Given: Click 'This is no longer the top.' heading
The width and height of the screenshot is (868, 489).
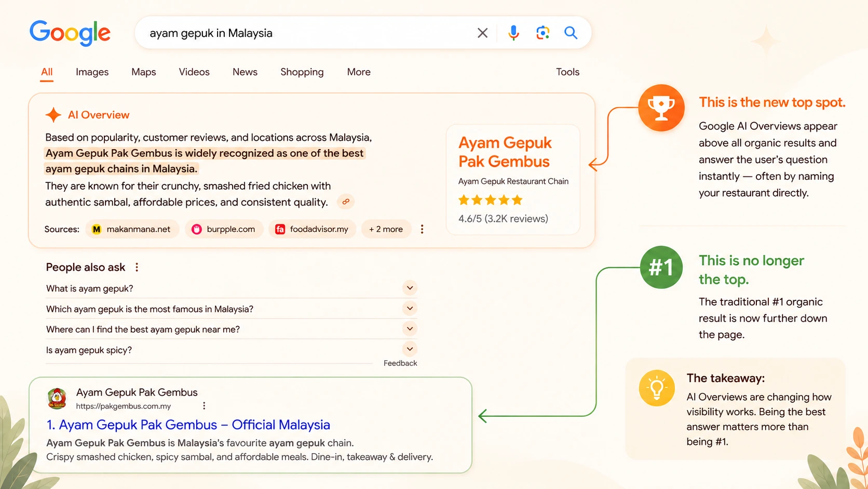Looking at the screenshot, I should (751, 270).
